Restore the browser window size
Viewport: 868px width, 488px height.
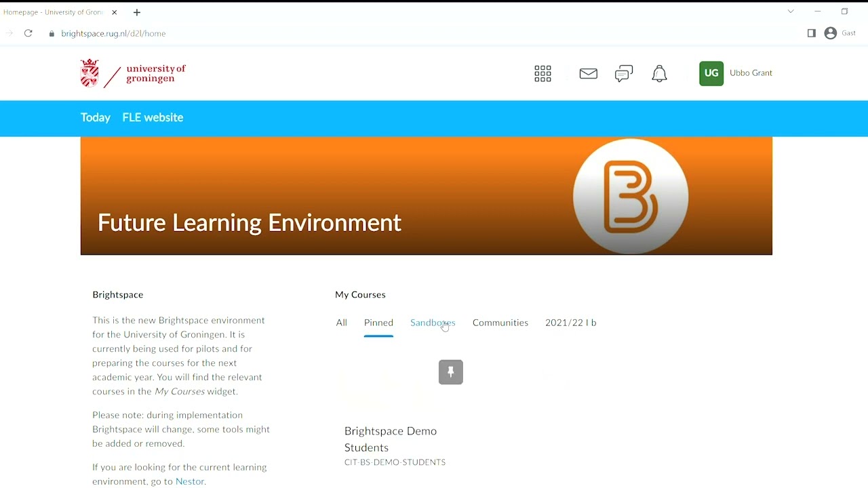(845, 12)
